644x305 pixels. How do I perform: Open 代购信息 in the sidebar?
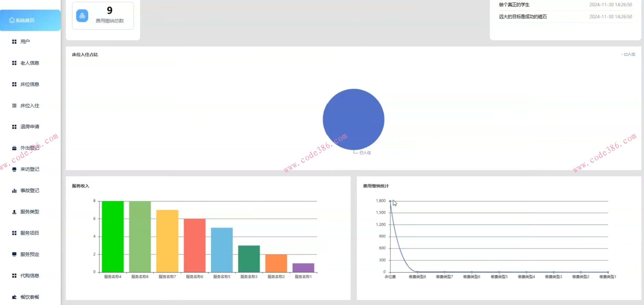point(30,276)
